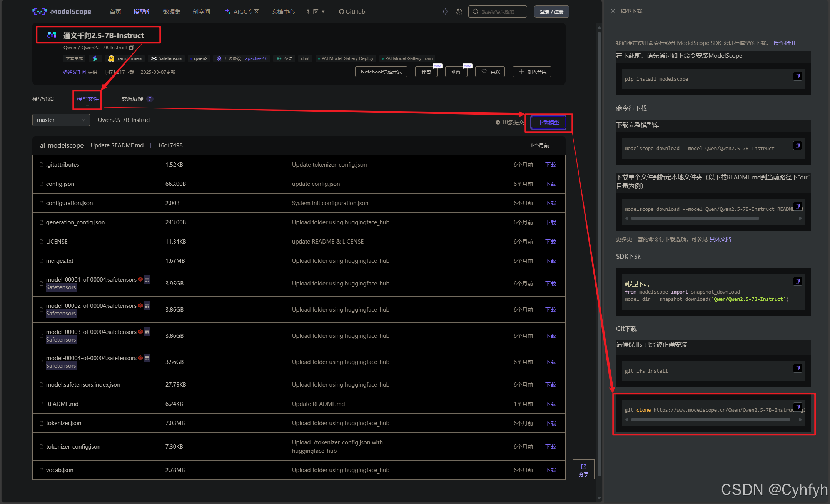Click the 下载模型 button
The image size is (830, 504).
549,122
